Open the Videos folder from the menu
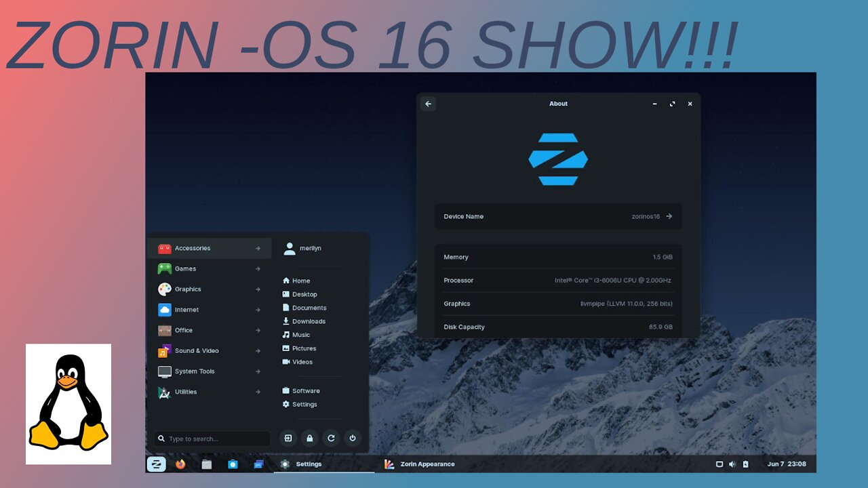The width and height of the screenshot is (868, 488). coord(298,362)
